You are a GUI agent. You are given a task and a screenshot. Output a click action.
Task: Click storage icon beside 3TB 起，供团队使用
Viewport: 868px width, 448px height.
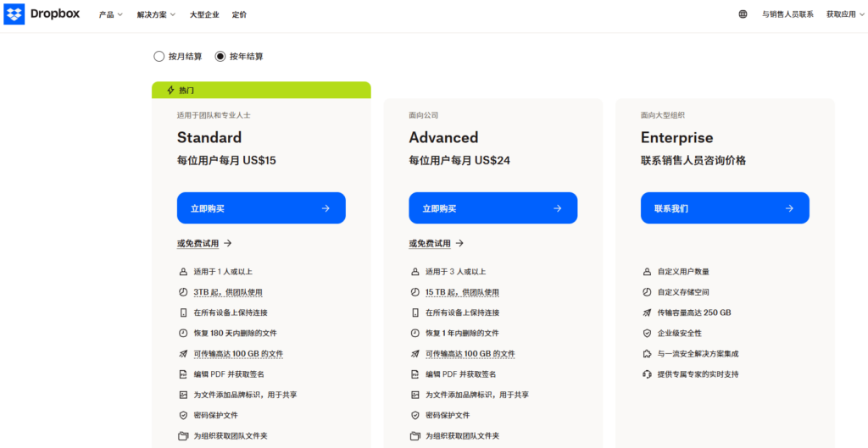pyautogui.click(x=183, y=292)
